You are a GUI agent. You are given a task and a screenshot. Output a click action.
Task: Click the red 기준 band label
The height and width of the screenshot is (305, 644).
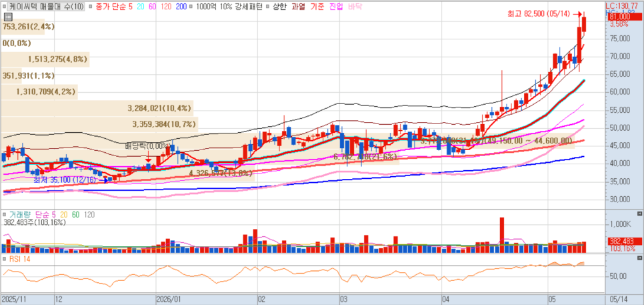(317, 7)
